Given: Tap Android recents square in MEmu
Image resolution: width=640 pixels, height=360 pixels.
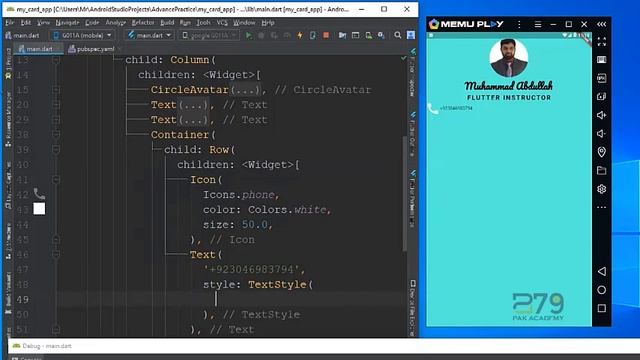Looking at the screenshot, I should coord(602,308).
